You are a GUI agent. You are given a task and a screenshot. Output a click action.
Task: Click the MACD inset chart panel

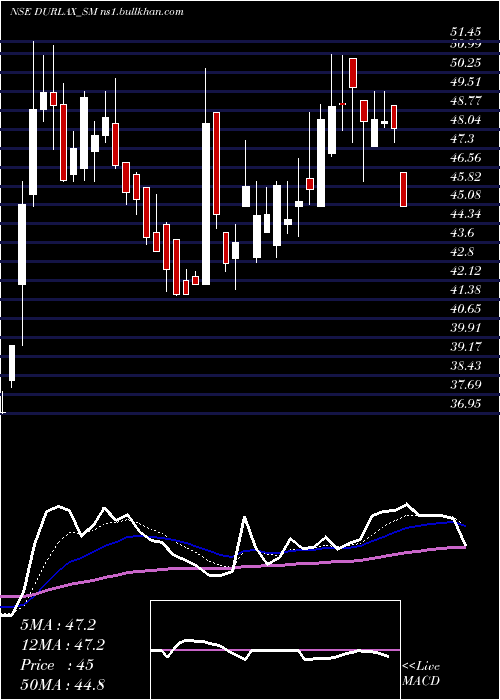click(275, 650)
